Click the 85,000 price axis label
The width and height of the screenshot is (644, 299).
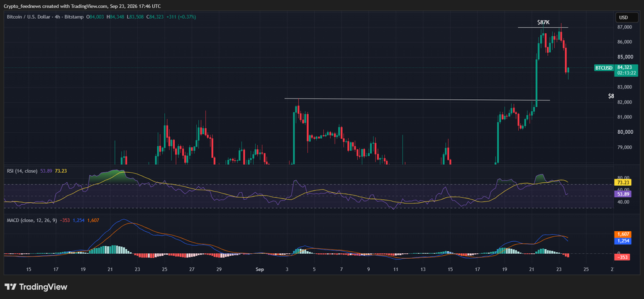pyautogui.click(x=624, y=57)
